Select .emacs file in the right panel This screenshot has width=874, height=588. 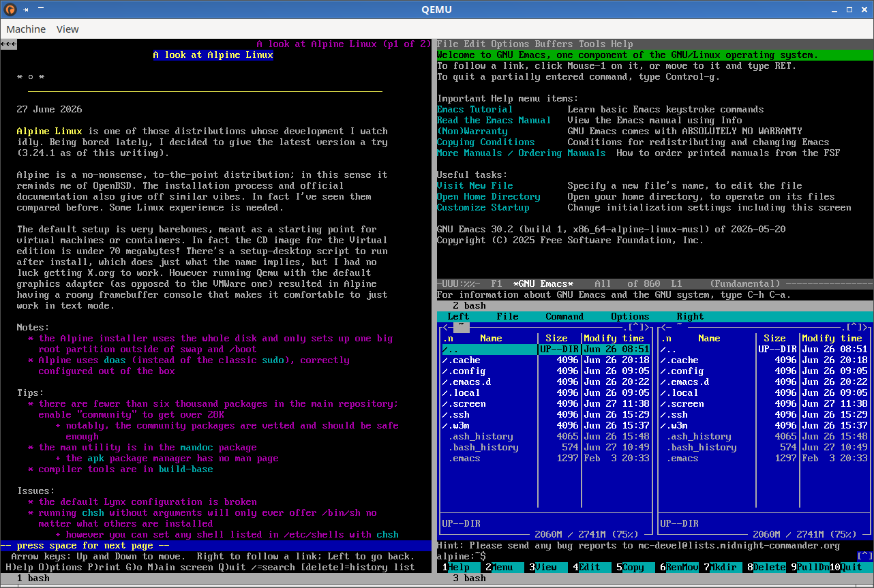[x=764, y=459]
